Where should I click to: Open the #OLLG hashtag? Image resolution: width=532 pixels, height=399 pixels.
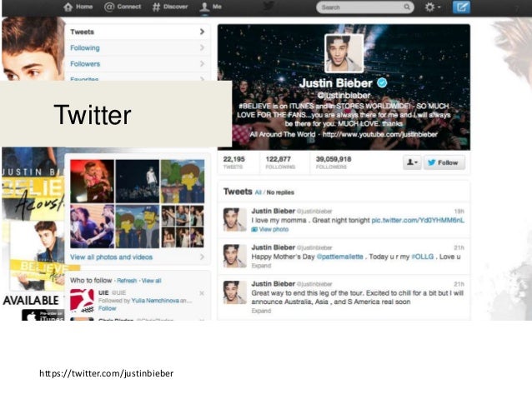pos(423,257)
